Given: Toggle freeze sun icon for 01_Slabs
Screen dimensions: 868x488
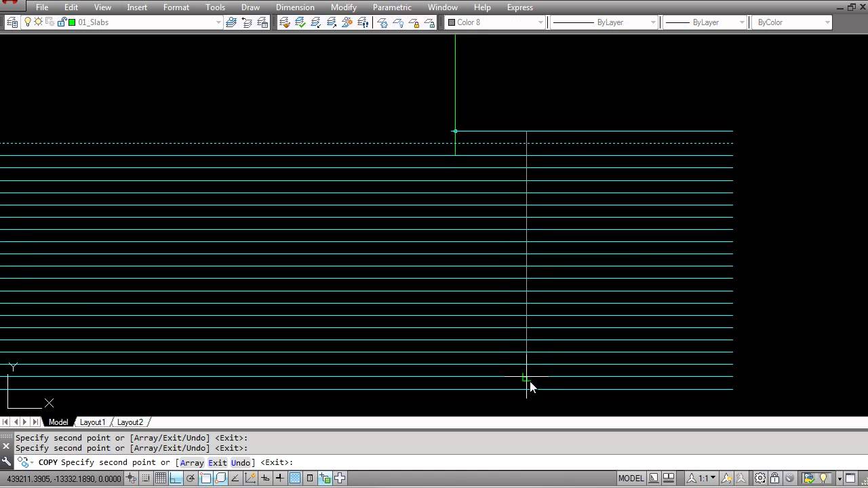Looking at the screenshot, I should tap(39, 22).
